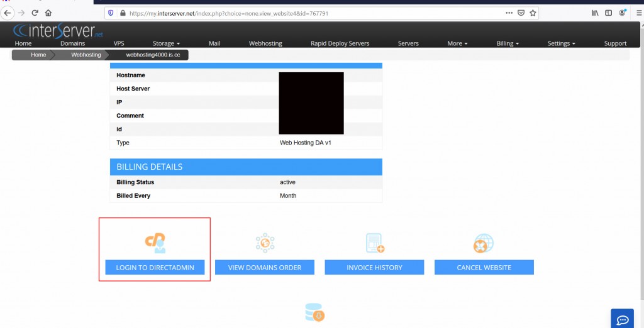Go to the VPS section

click(119, 43)
